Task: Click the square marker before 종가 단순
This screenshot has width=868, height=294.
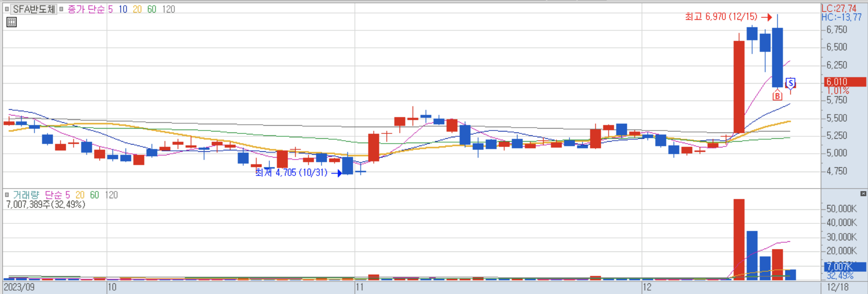Action: click(61, 9)
